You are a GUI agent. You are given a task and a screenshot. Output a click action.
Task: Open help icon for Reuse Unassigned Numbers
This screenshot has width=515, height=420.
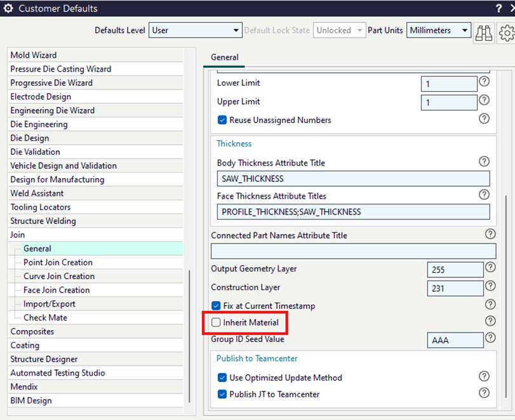pos(484,119)
